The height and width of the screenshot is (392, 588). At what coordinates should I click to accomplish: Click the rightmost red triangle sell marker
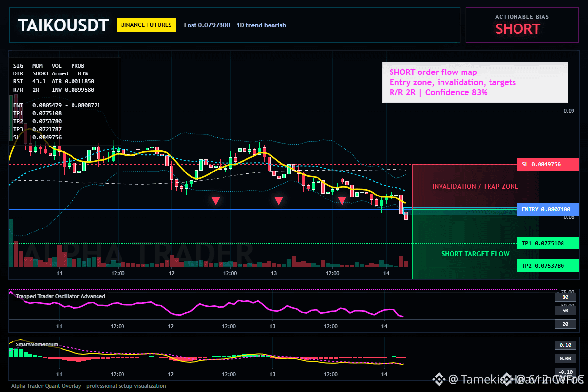pyautogui.click(x=342, y=200)
